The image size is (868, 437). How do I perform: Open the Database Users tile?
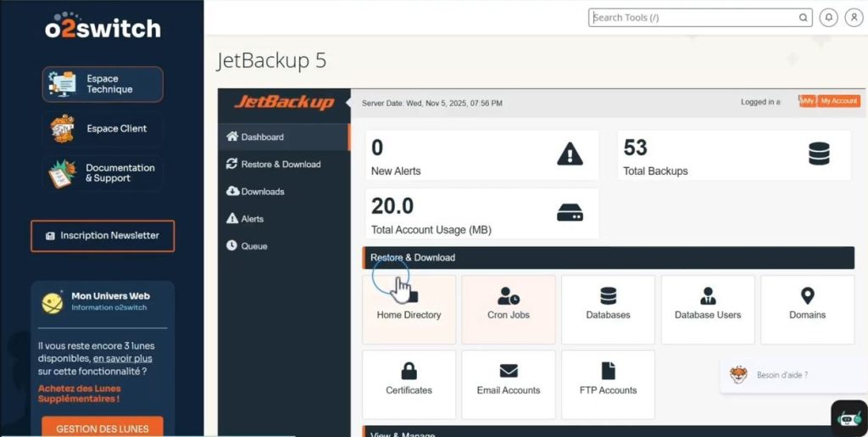(708, 311)
